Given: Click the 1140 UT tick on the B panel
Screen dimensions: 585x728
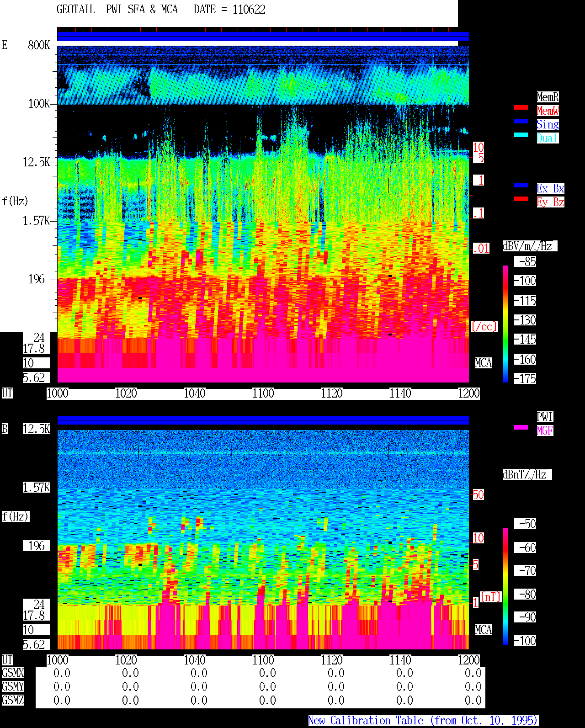Looking at the screenshot, I should pyautogui.click(x=400, y=660).
